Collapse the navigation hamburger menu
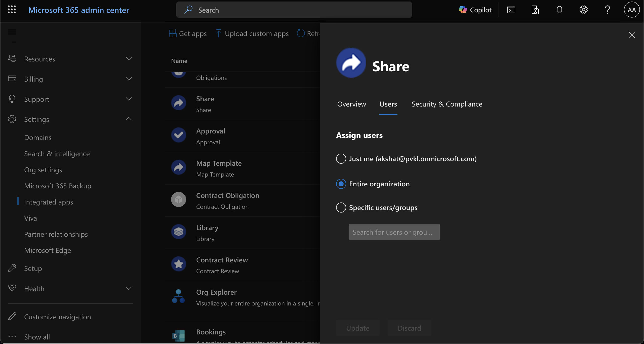This screenshot has height=344, width=644. [12, 32]
